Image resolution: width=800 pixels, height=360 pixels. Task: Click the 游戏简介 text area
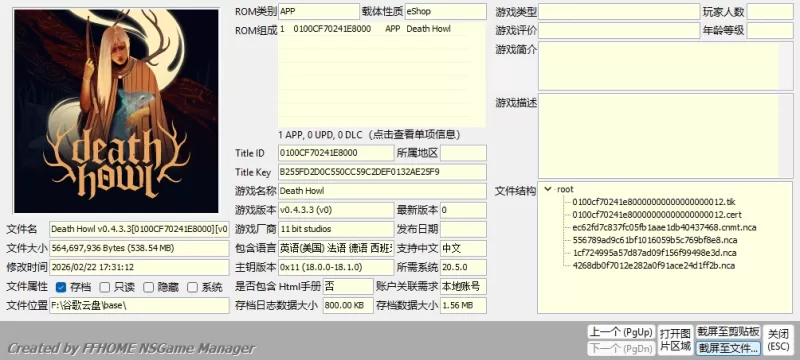click(665, 66)
